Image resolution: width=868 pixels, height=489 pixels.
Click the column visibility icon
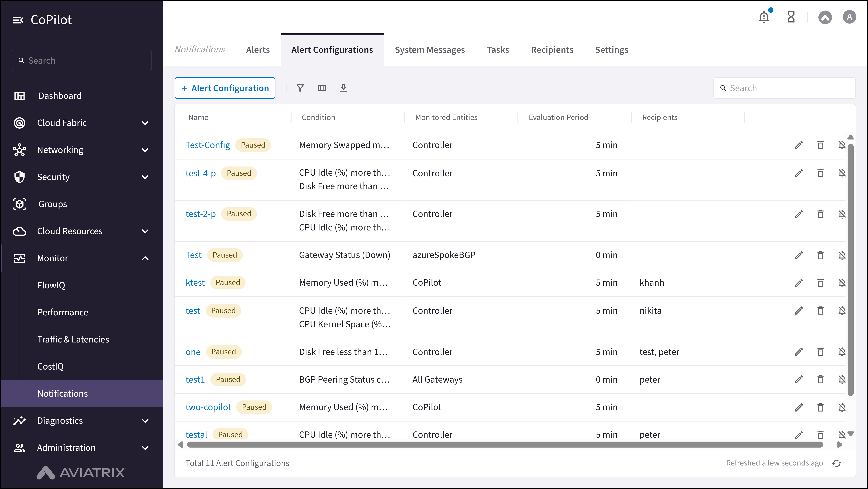coord(322,88)
